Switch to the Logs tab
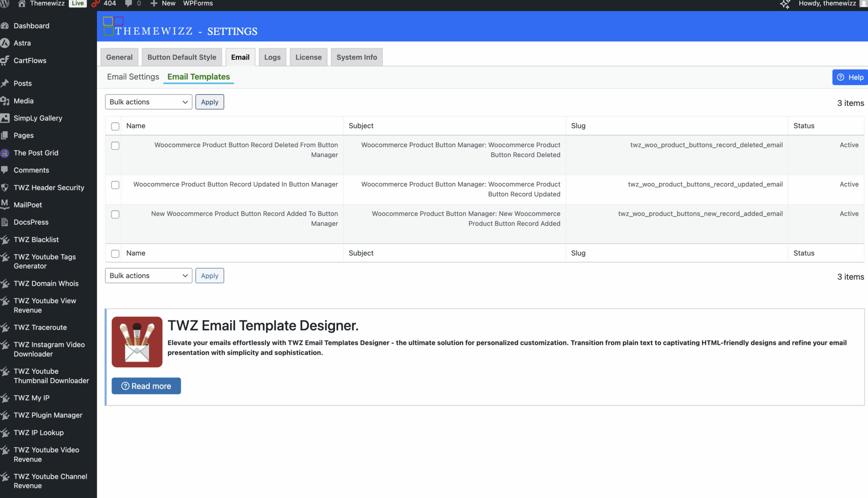868x498 pixels. pos(272,57)
